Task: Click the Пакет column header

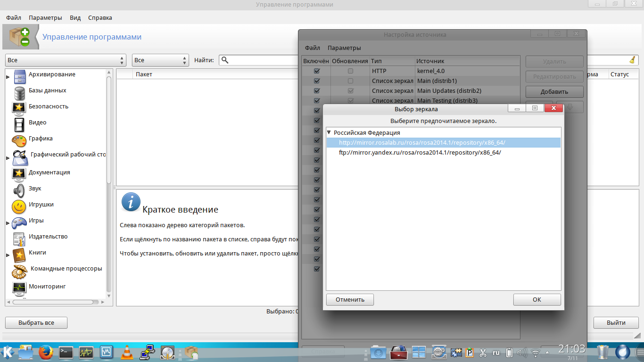Action: click(x=144, y=74)
